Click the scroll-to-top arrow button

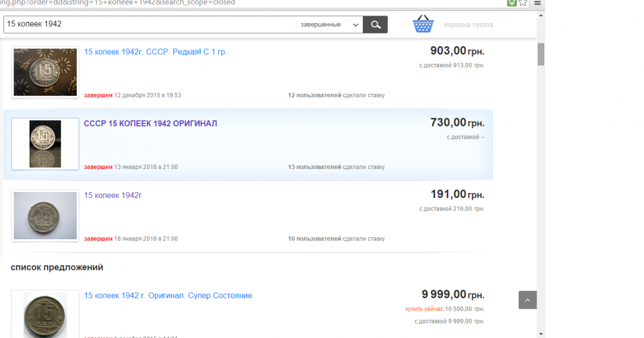[x=528, y=300]
